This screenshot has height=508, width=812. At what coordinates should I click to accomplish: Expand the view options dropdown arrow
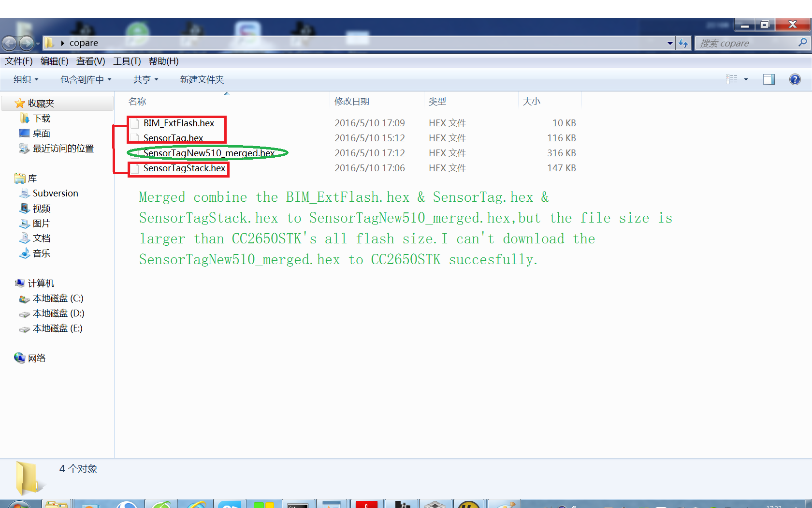point(746,79)
